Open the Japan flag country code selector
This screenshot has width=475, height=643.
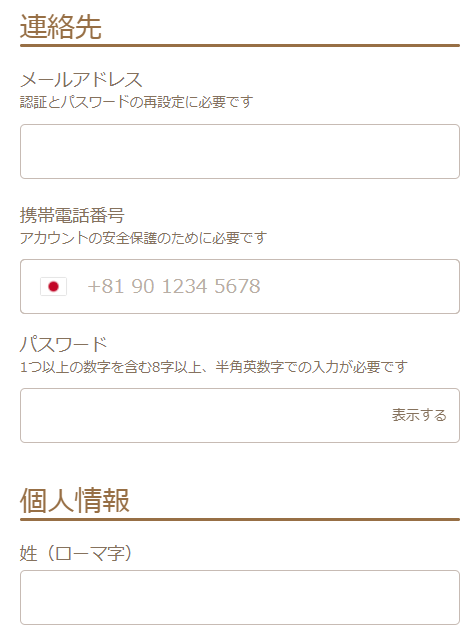[53, 286]
